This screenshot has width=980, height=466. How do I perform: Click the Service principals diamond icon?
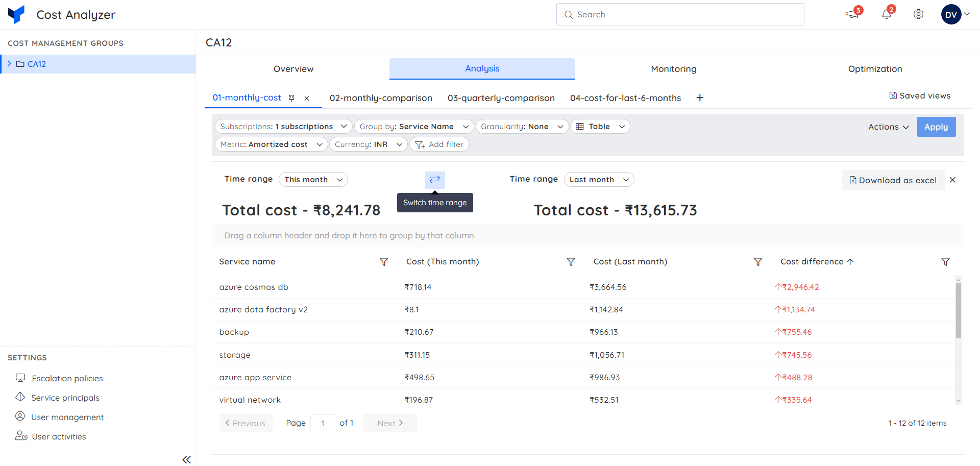pos(20,397)
